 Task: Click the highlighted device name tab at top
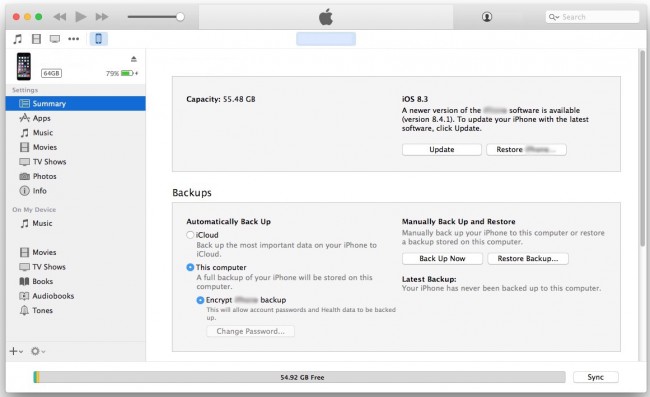coord(326,39)
